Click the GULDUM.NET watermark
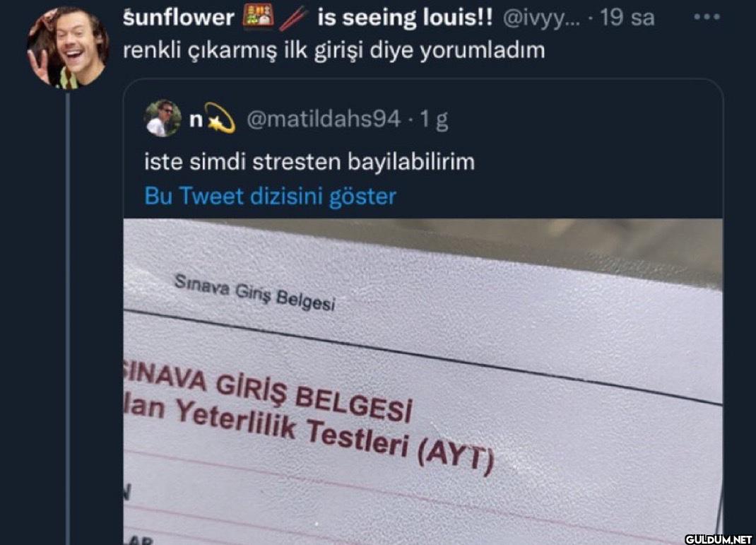The height and width of the screenshot is (545, 756). tap(719, 539)
